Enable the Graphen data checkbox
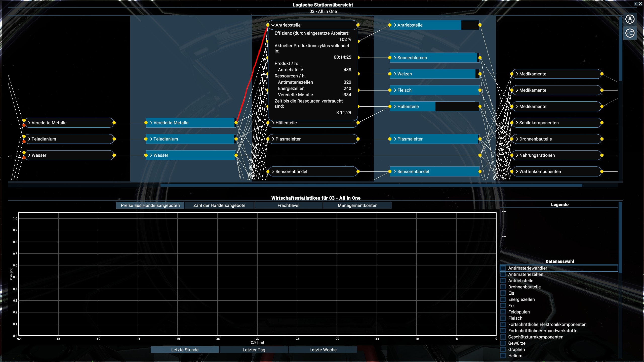Screen dimensions: 644x362 [x=503, y=349]
